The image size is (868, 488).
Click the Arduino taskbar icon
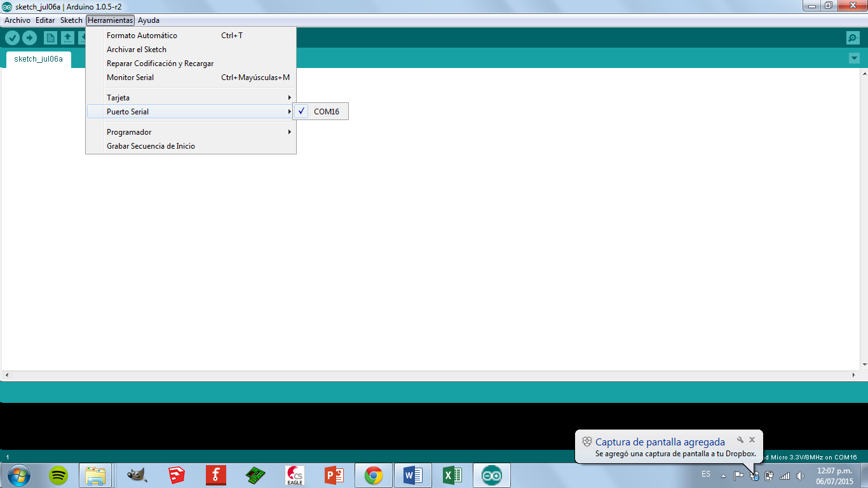492,475
